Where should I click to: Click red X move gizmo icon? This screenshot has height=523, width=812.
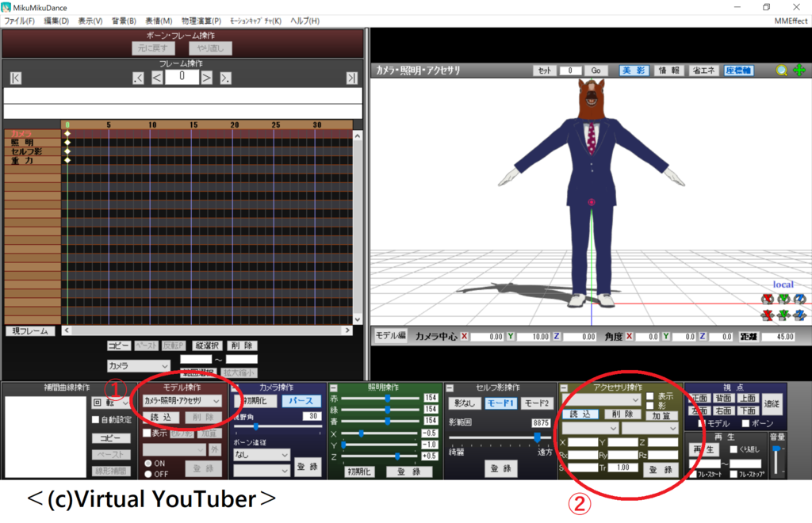pyautogui.click(x=767, y=315)
